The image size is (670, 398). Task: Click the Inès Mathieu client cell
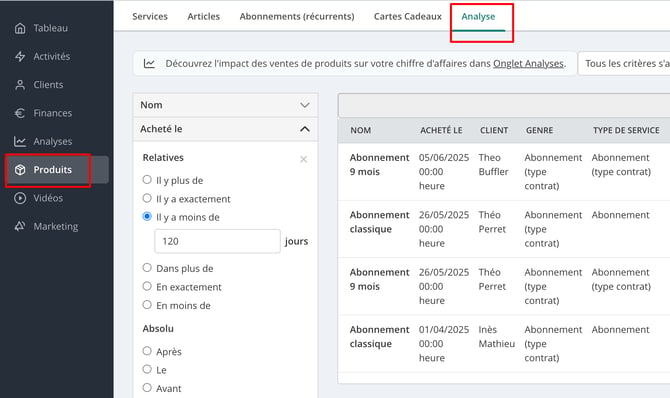coord(497,336)
